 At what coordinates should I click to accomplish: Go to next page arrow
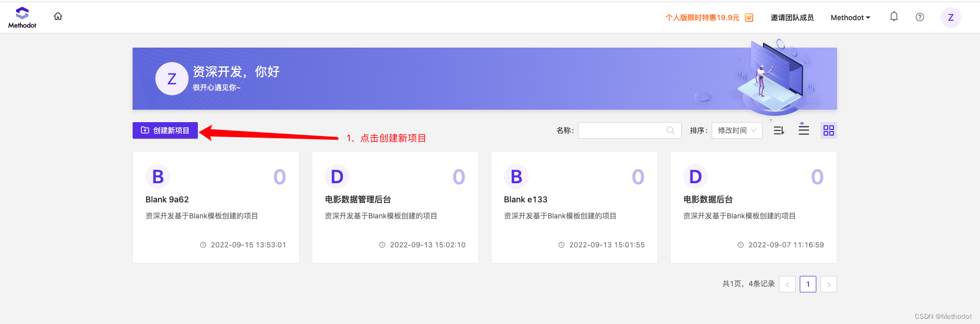(829, 284)
